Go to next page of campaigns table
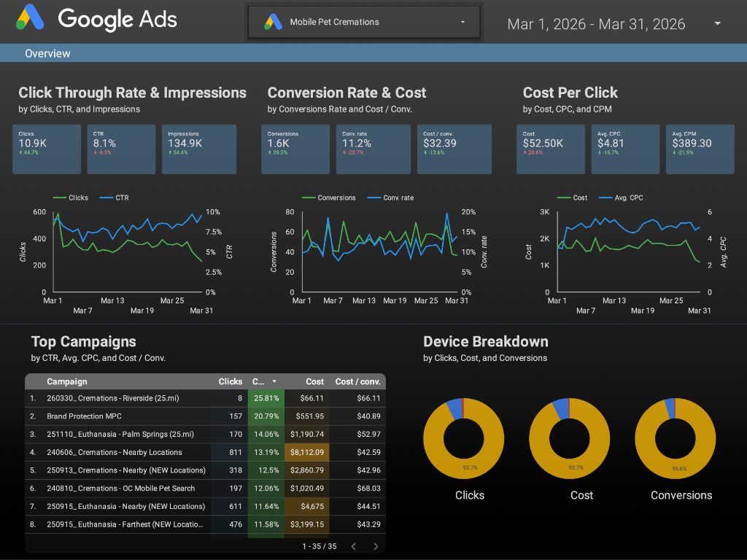The width and height of the screenshot is (747, 560). coord(376,546)
